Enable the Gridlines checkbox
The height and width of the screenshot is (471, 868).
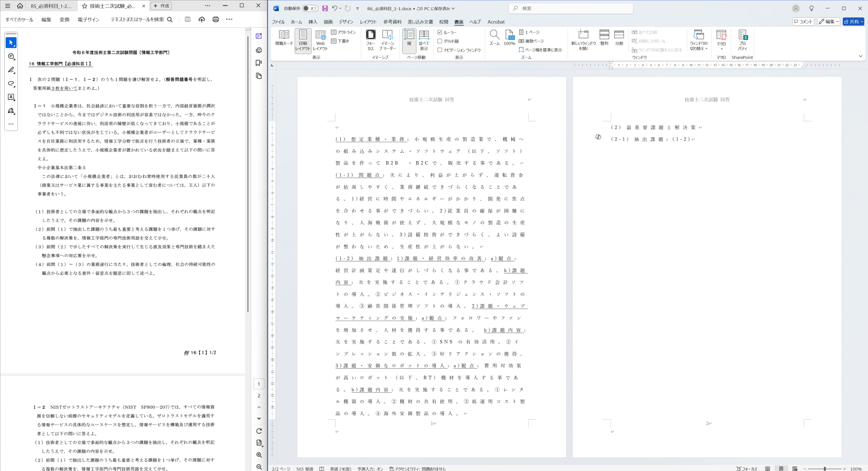pos(440,41)
